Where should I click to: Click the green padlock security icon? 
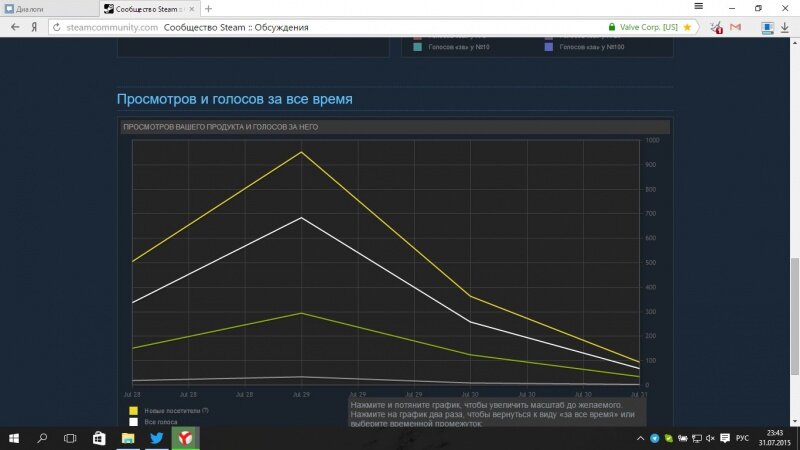tap(611, 27)
